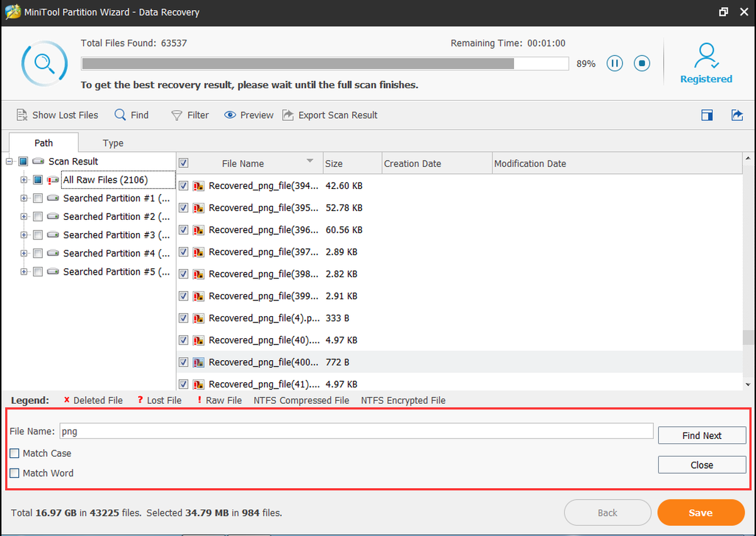
Task: Stop the scan with the stop icon
Action: [x=642, y=63]
